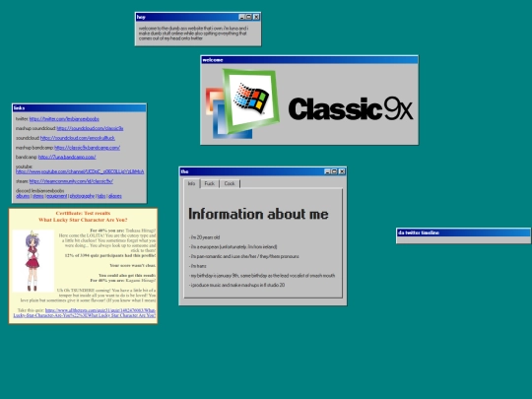Click the Lucky Star character image
The width and height of the screenshot is (532, 399).
point(33,260)
